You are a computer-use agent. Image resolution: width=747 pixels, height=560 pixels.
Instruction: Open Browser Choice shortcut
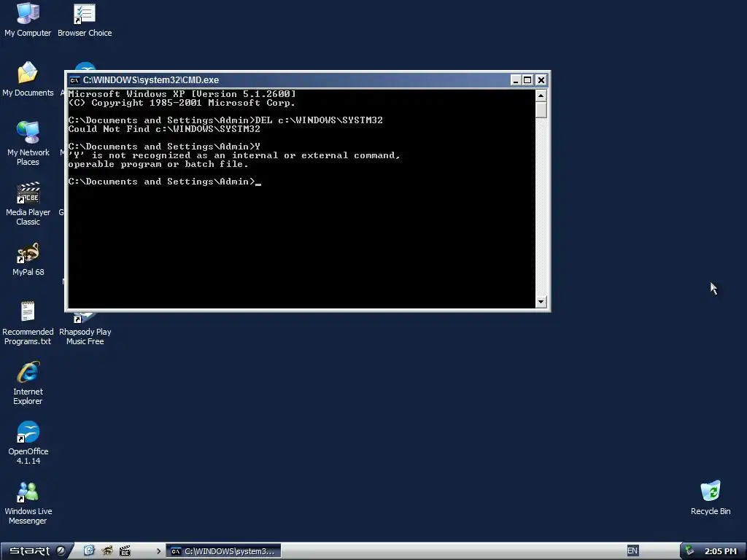point(85,20)
